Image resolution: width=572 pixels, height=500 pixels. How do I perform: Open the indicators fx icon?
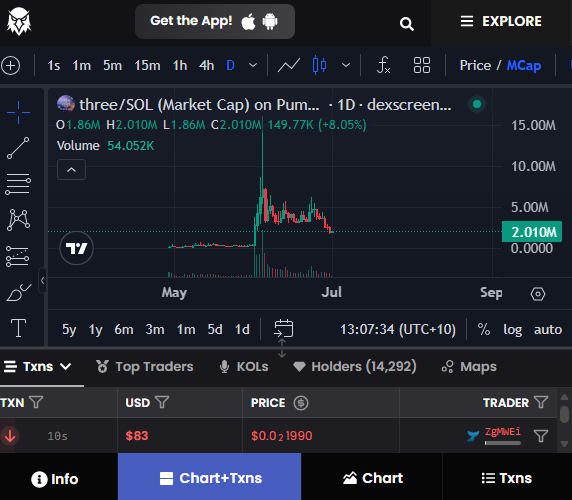pos(383,66)
